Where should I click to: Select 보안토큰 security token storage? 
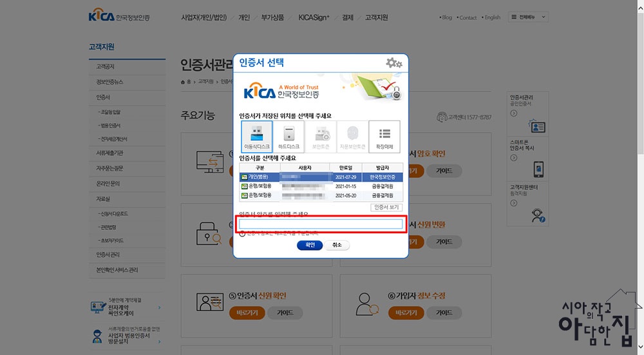321,137
